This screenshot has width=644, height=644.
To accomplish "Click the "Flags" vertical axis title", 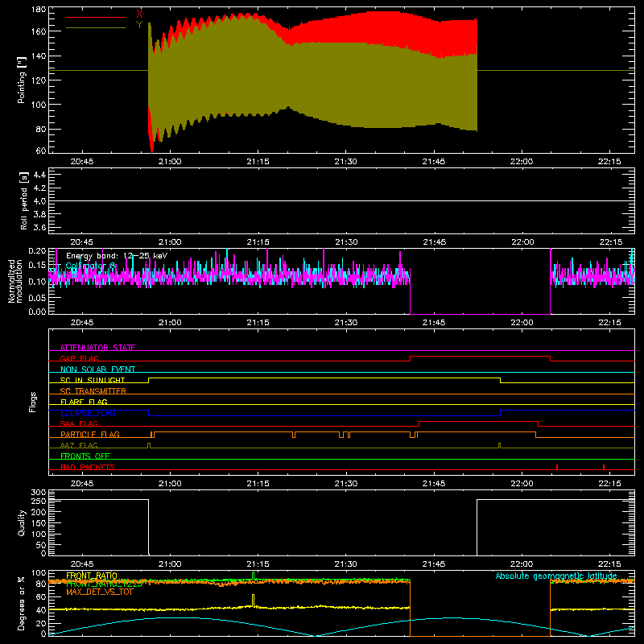I will (32, 402).
